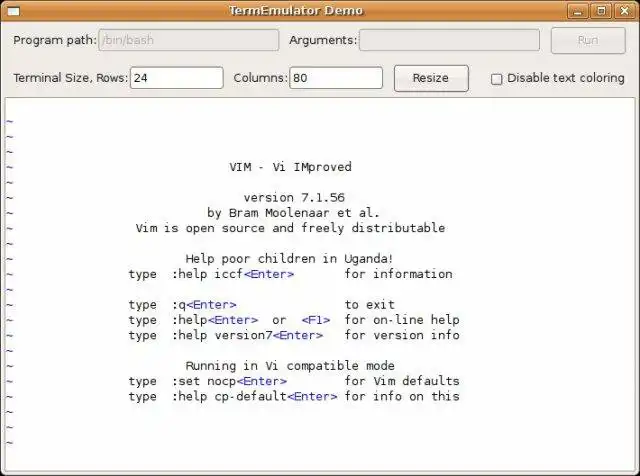Click the "<F1>" key text
This screenshot has height=476, width=640.
[x=316, y=320]
